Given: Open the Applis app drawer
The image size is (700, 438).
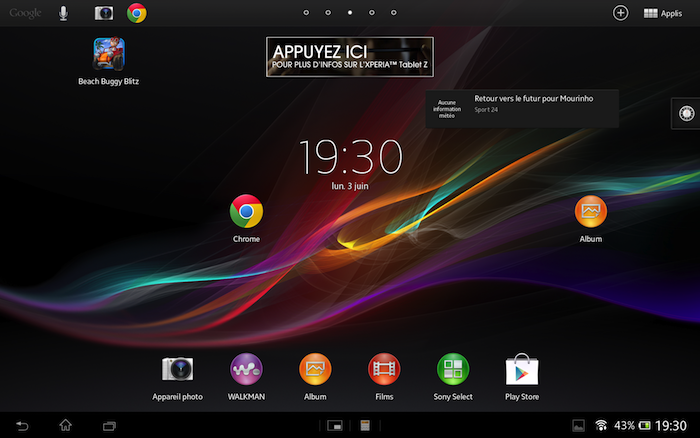Looking at the screenshot, I should click(663, 13).
